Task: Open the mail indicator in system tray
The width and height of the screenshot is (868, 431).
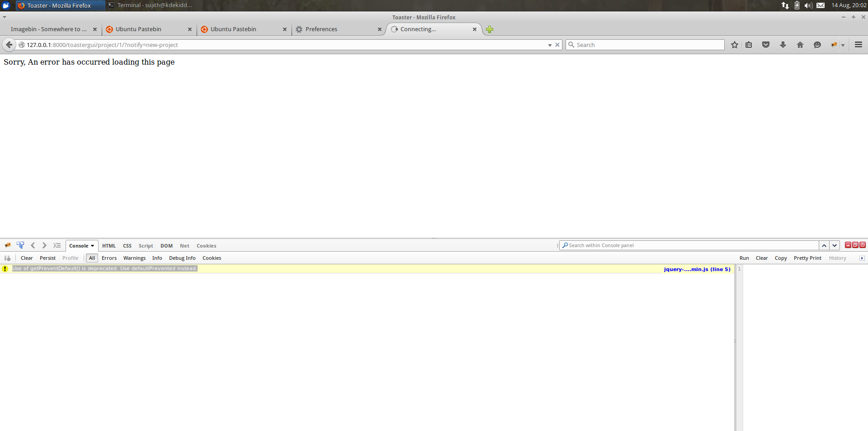Action: pos(821,5)
